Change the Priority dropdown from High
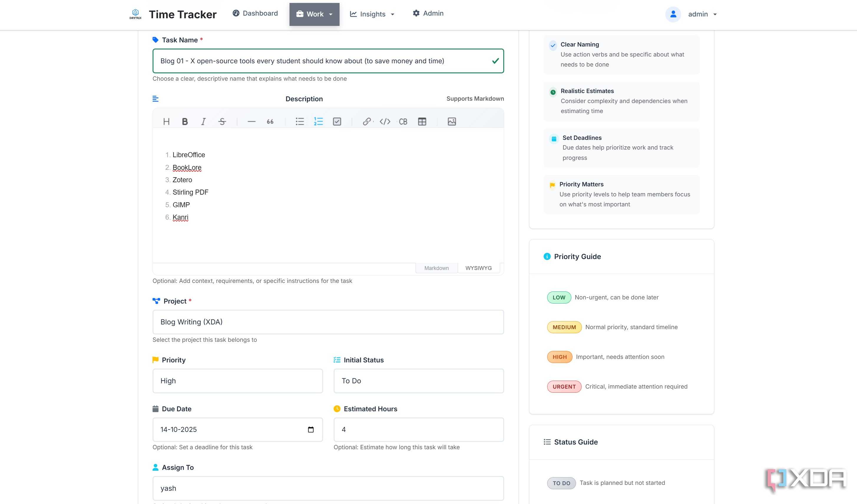This screenshot has height=504, width=857. (x=238, y=381)
